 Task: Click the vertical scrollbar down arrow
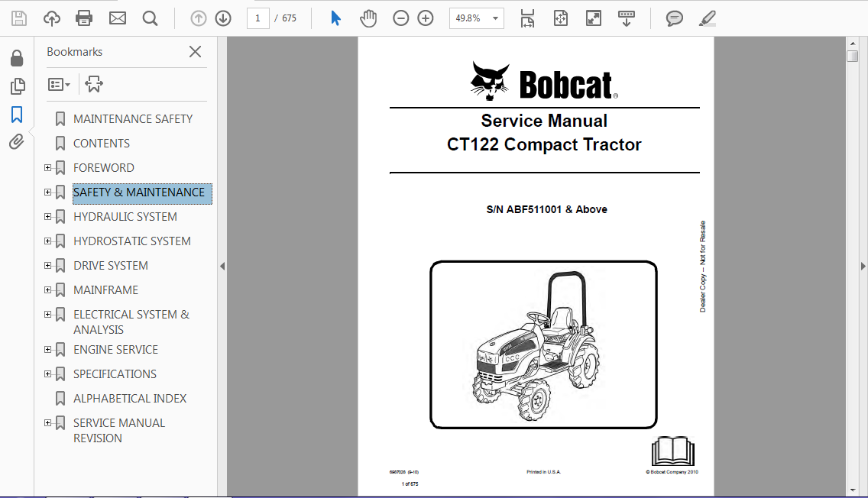[x=852, y=490]
